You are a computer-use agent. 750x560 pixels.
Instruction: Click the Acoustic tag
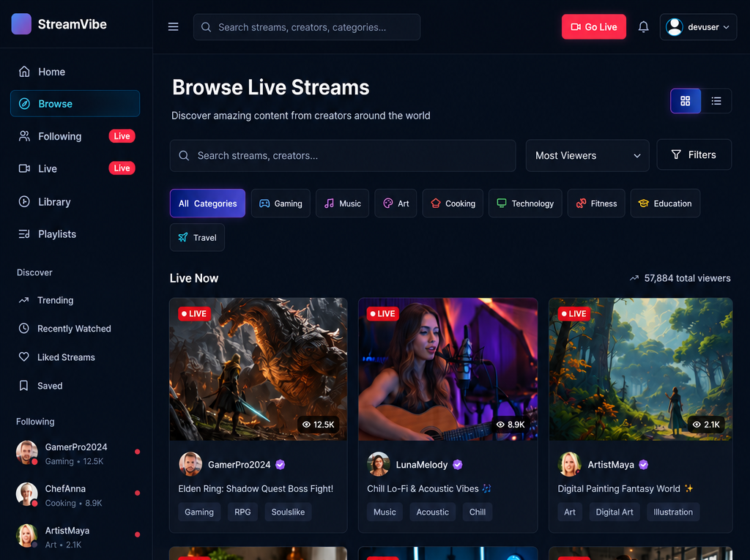coord(432,512)
